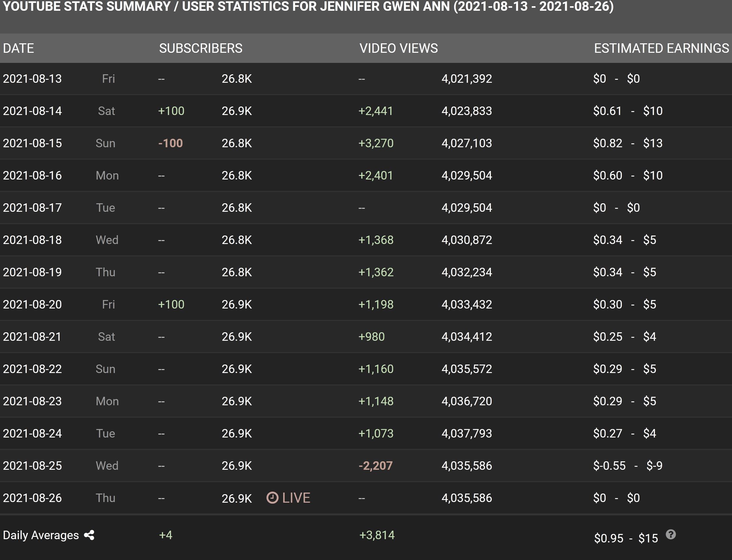Click the help question mark icon
The width and height of the screenshot is (732, 560).
pos(671,534)
